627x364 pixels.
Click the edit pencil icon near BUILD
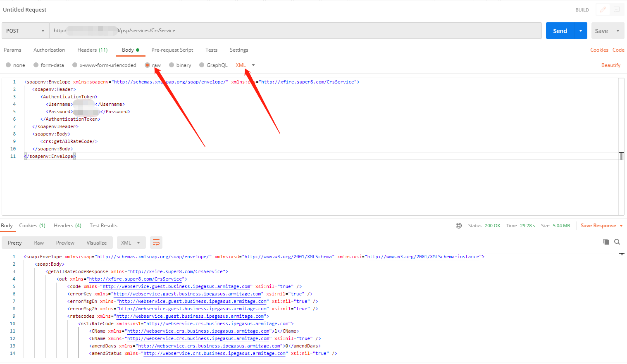tap(603, 10)
